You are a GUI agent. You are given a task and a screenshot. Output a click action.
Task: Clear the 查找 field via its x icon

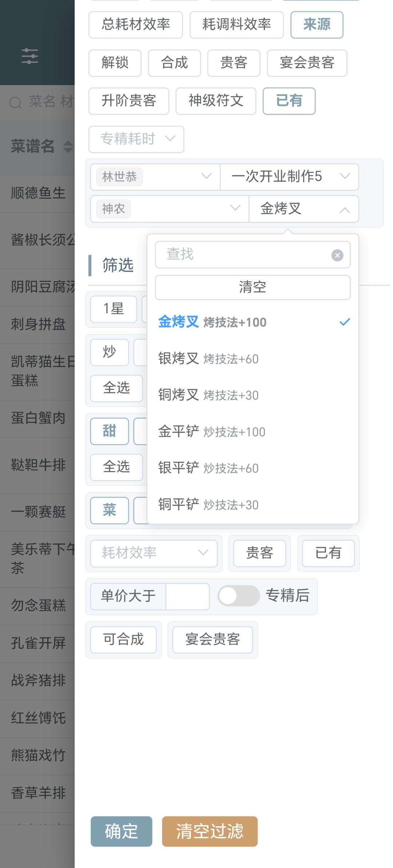click(337, 255)
